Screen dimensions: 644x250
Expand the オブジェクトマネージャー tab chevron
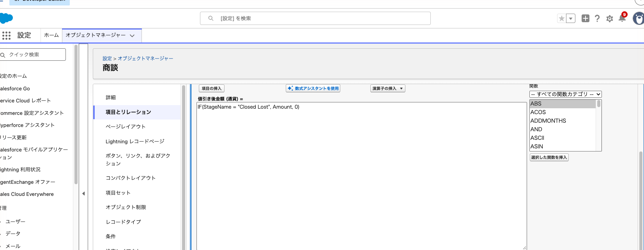(x=132, y=35)
